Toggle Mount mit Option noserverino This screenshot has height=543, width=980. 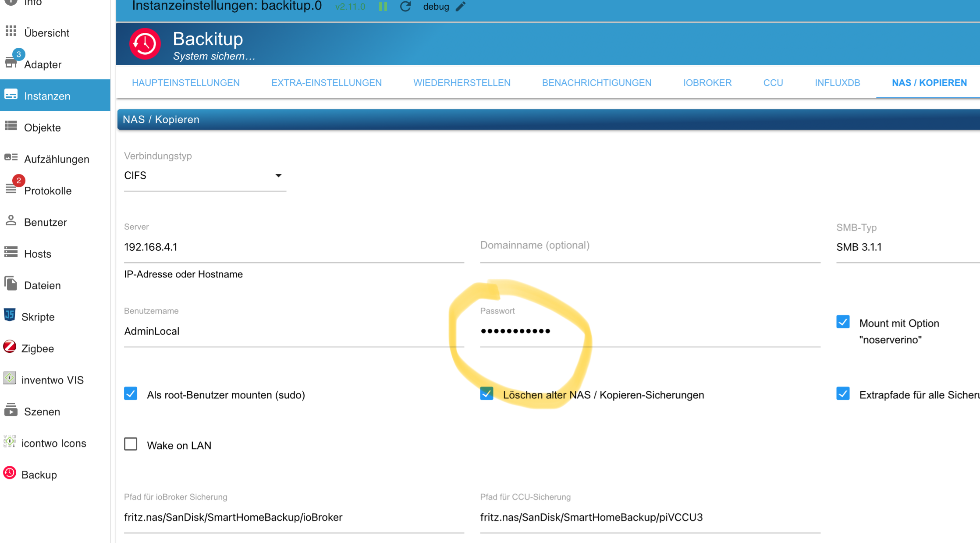pyautogui.click(x=843, y=322)
